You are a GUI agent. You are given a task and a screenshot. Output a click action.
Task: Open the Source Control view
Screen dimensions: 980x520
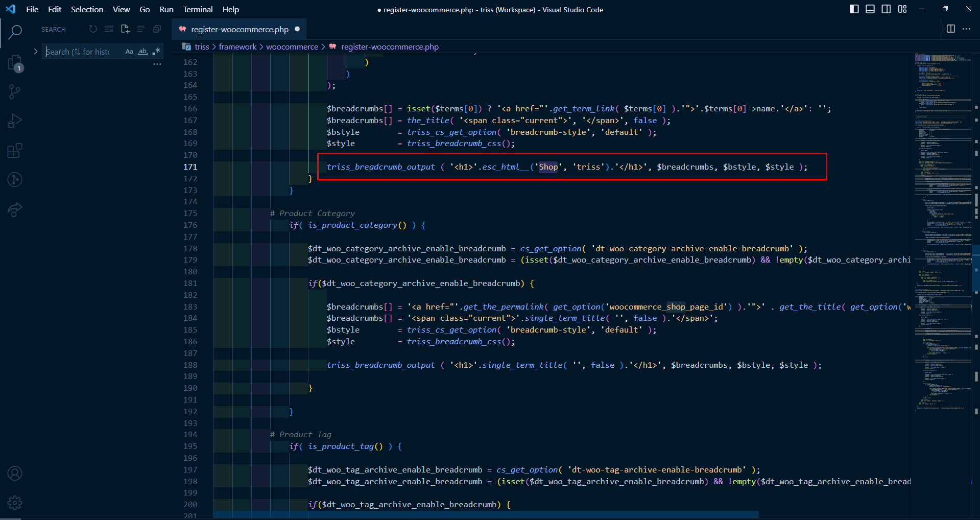coord(15,92)
